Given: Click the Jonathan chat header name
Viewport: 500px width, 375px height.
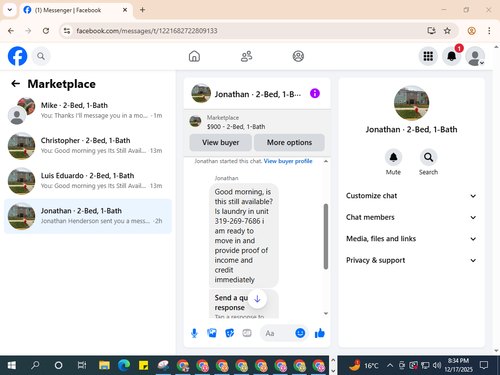Looking at the screenshot, I should (x=258, y=94).
